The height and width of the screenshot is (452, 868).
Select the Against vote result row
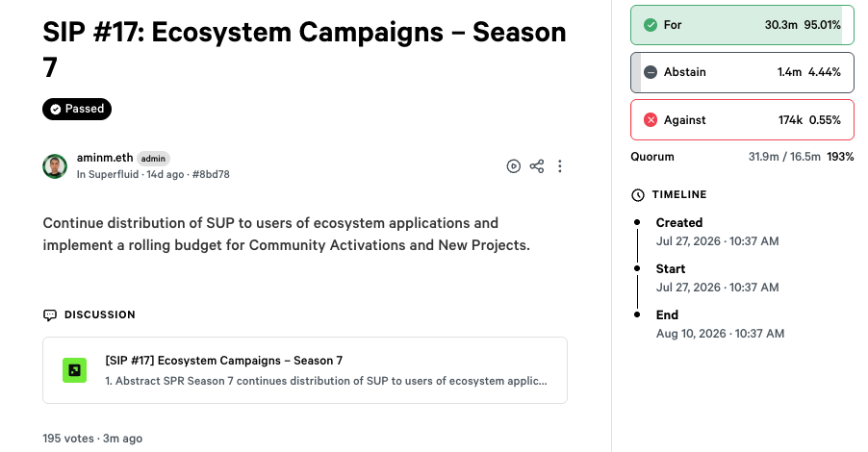[742, 120]
